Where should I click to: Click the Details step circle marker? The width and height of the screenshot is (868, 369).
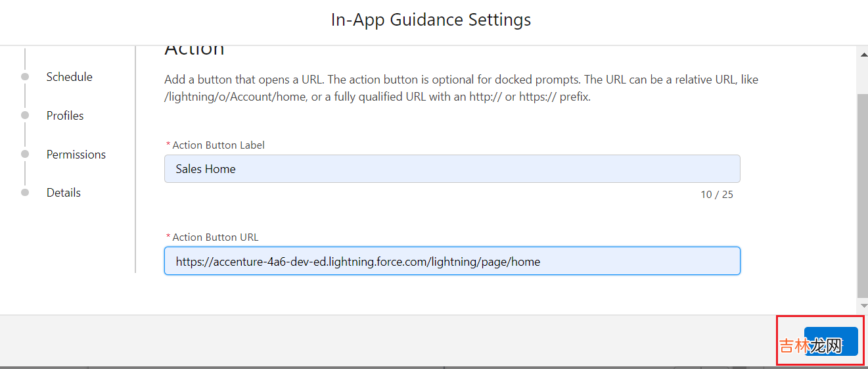pos(25,193)
